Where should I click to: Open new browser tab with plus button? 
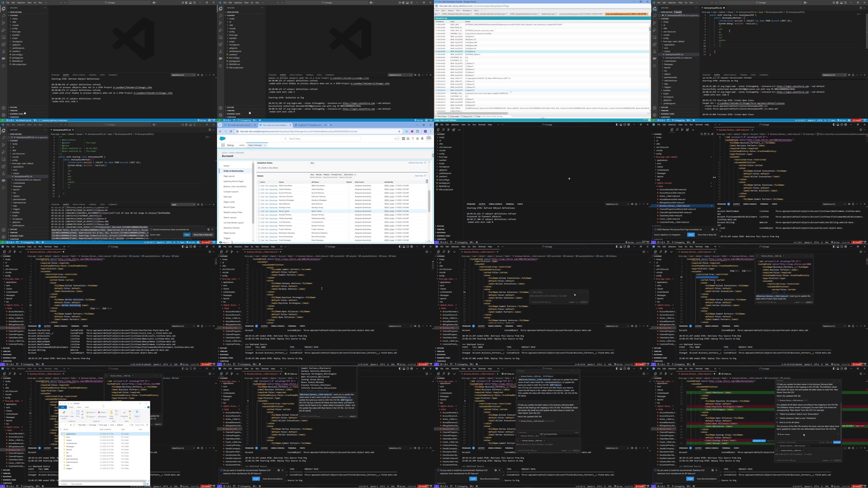point(331,125)
